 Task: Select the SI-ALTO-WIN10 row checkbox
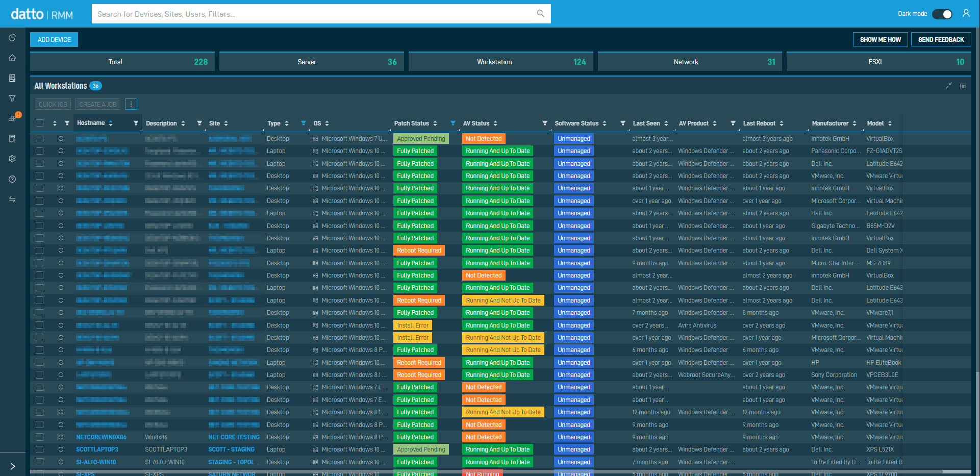click(x=39, y=462)
